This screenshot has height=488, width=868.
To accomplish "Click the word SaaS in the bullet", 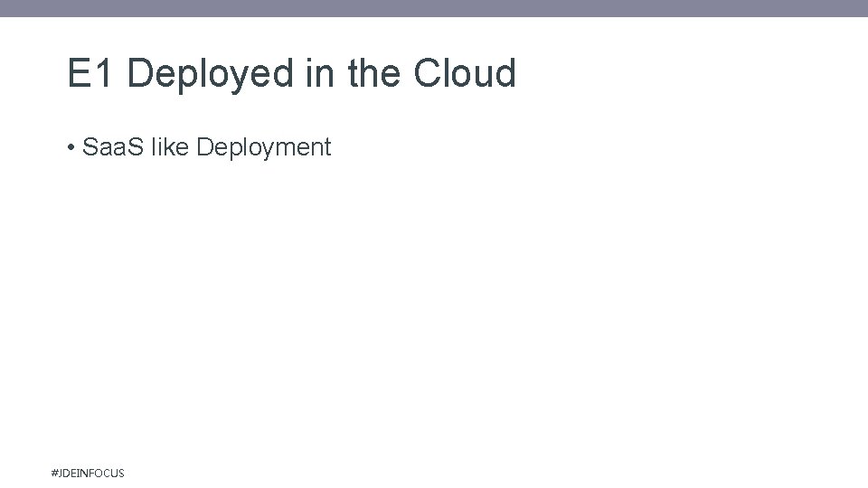I will [113, 146].
